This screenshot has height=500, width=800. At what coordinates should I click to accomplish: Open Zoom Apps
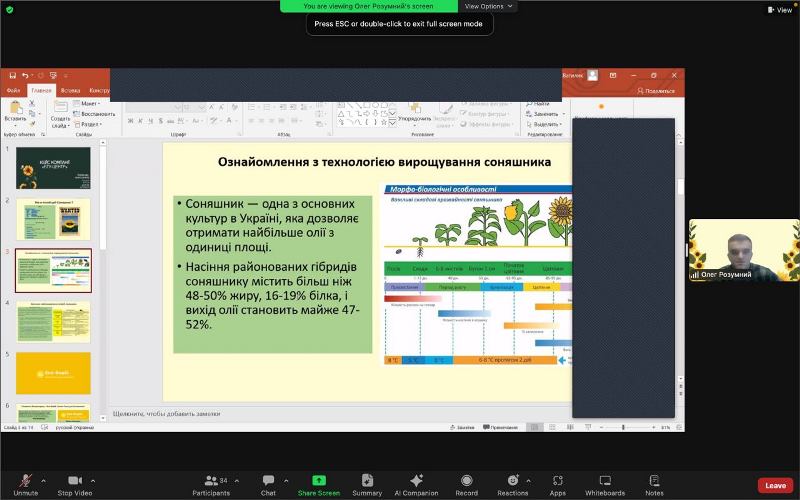(557, 481)
